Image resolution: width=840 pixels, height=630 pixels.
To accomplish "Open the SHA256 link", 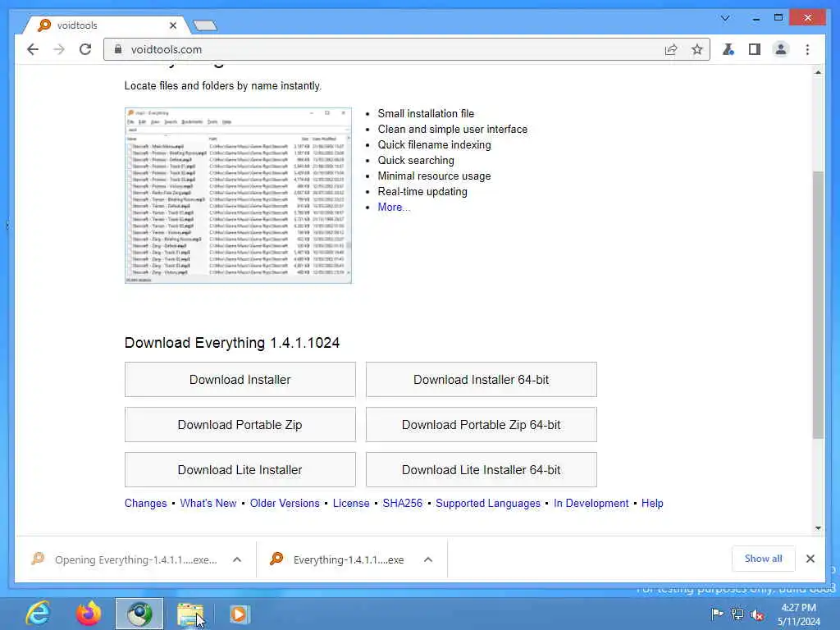I will click(x=402, y=503).
